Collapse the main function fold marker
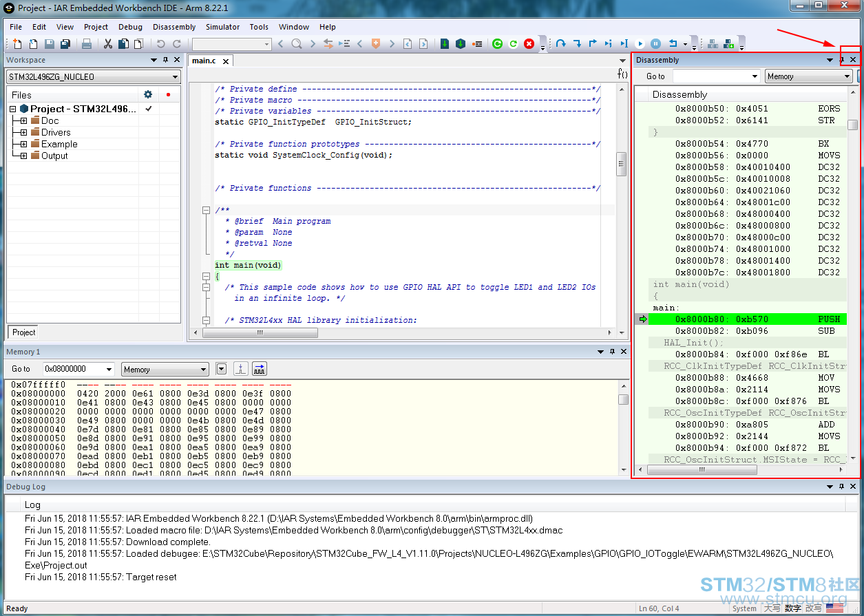 click(x=206, y=276)
